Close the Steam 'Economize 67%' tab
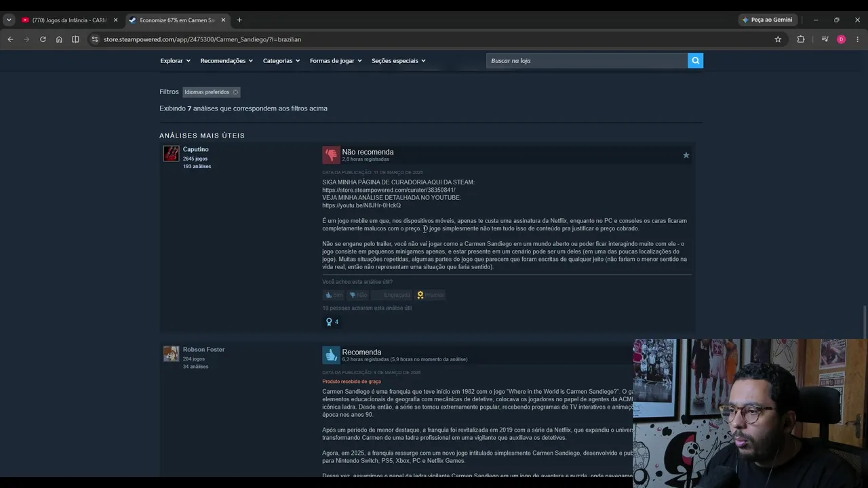 pos(223,20)
